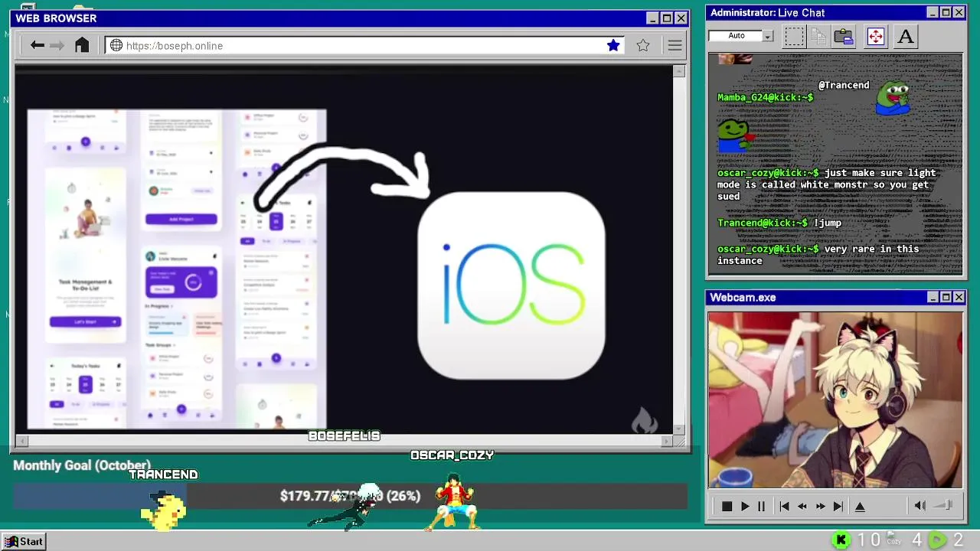The image size is (980, 551).
Task: Click the iOS logo in the video
Action: pos(511,285)
